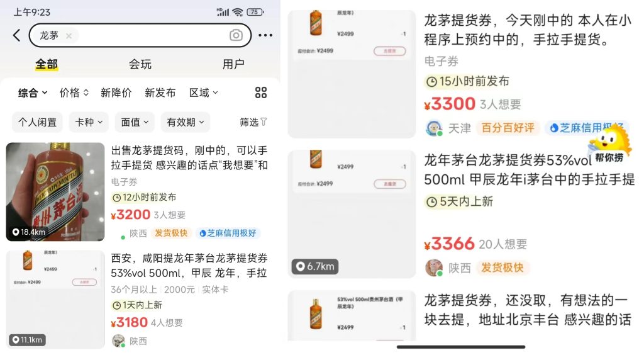644x355 pixels.
Task: Expand the 区域 region dropdown
Action: coord(203,93)
